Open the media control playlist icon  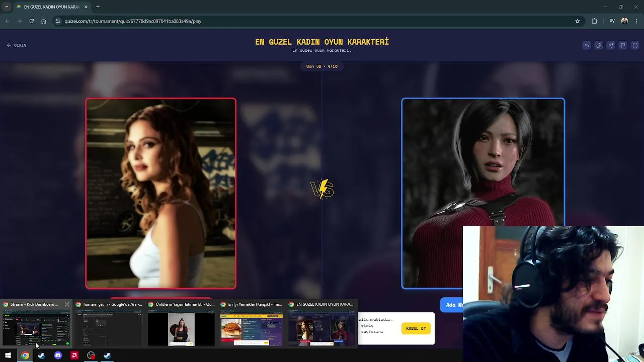[x=612, y=21]
